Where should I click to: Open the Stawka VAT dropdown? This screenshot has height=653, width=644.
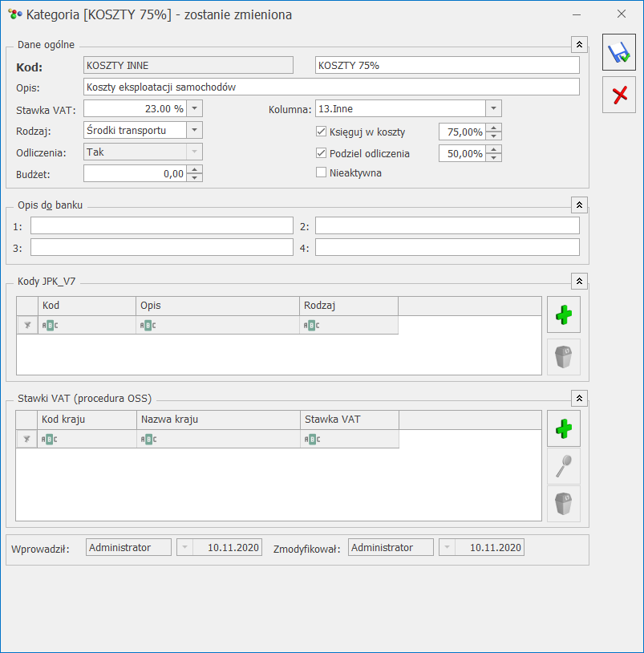194,108
